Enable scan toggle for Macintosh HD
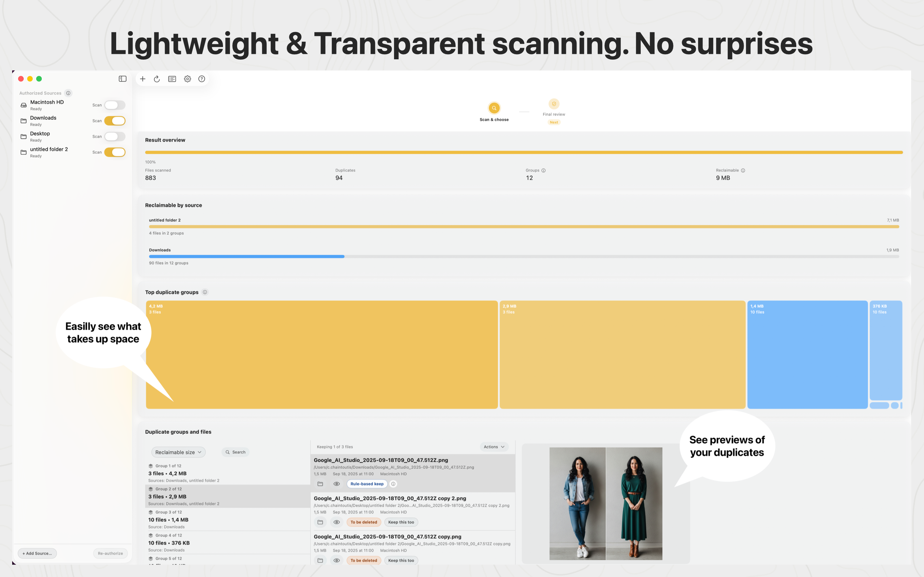Screen dimensions: 924x577 pyautogui.click(x=115, y=105)
